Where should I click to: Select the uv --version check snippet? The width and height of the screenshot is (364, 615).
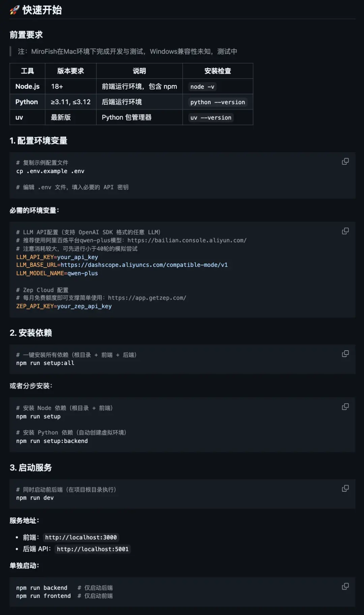click(211, 117)
